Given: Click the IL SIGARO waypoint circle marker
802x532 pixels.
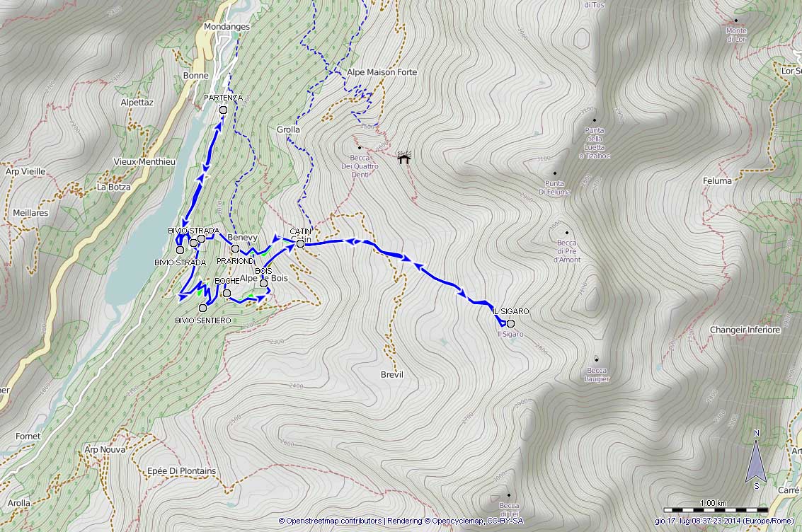Looking at the screenshot, I should pos(510,323).
